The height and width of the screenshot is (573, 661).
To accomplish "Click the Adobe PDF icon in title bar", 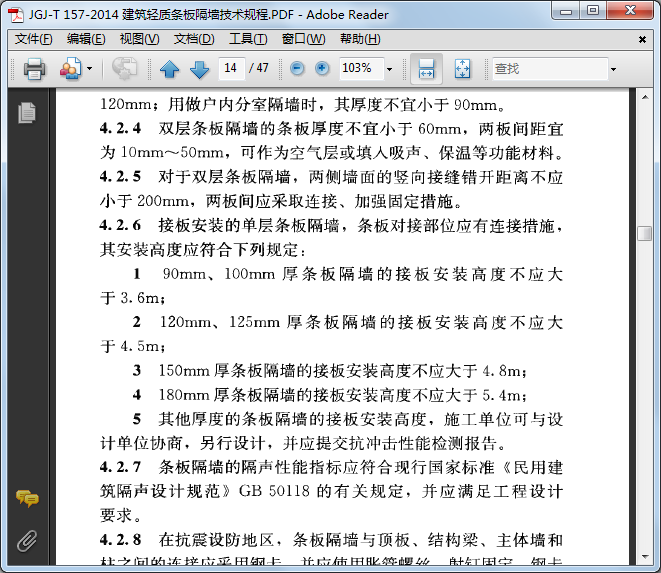I will (16, 14).
